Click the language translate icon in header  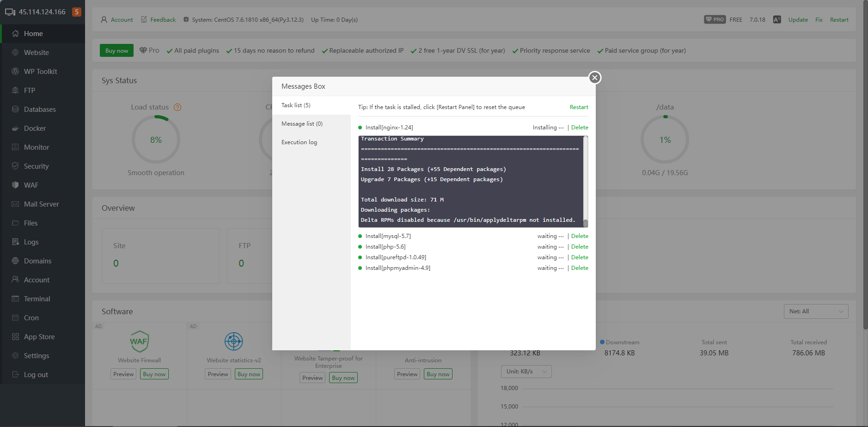pyautogui.click(x=777, y=19)
